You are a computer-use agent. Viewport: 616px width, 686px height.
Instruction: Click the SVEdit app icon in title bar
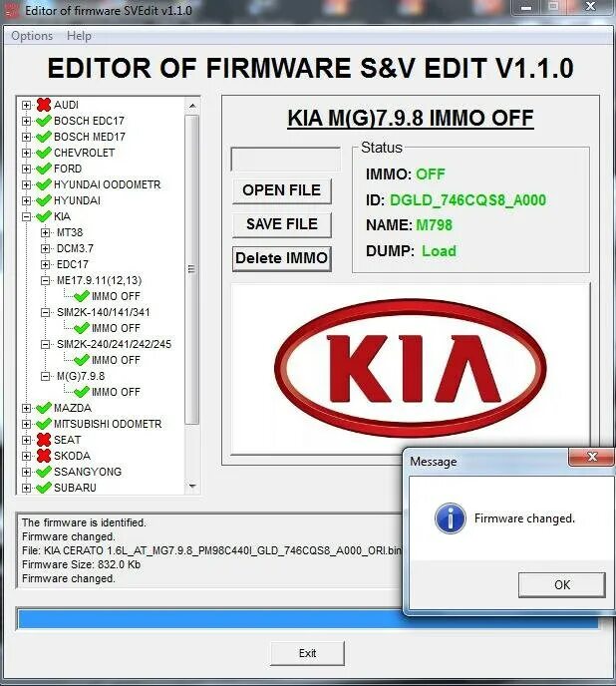tap(12, 10)
